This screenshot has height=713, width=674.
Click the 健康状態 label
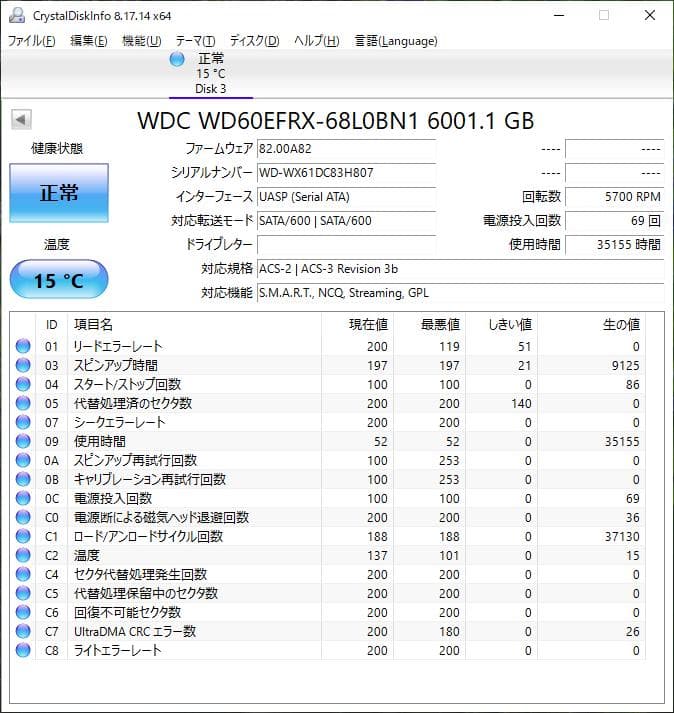coord(57,148)
